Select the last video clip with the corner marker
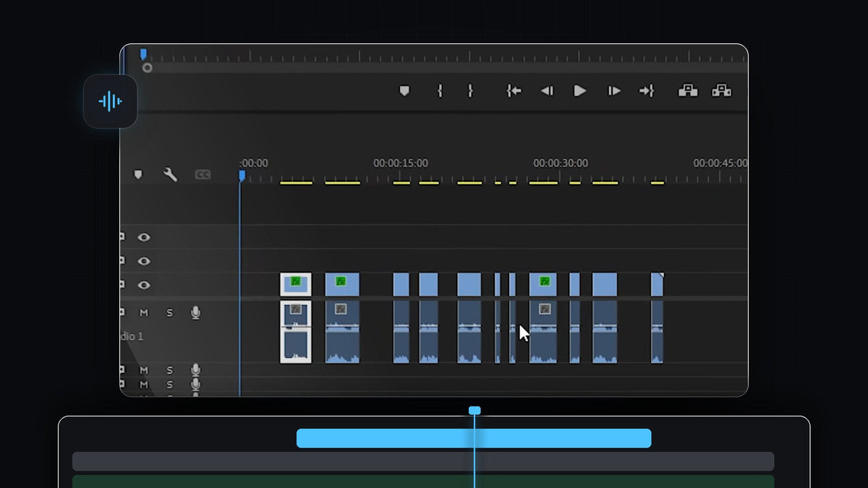The width and height of the screenshot is (868, 488). 657,284
